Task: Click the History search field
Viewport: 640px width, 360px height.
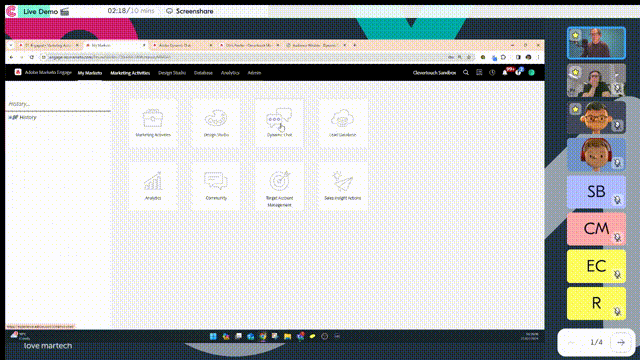Action: click(58, 104)
